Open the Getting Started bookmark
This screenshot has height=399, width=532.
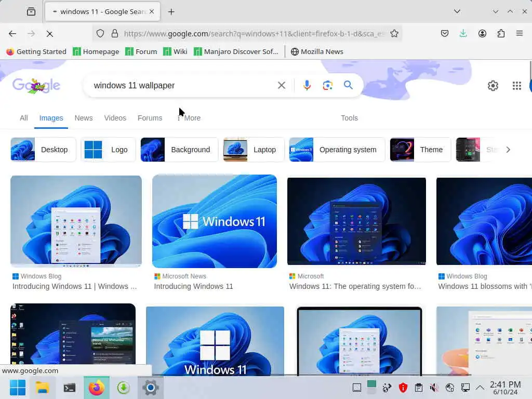pyautogui.click(x=36, y=51)
